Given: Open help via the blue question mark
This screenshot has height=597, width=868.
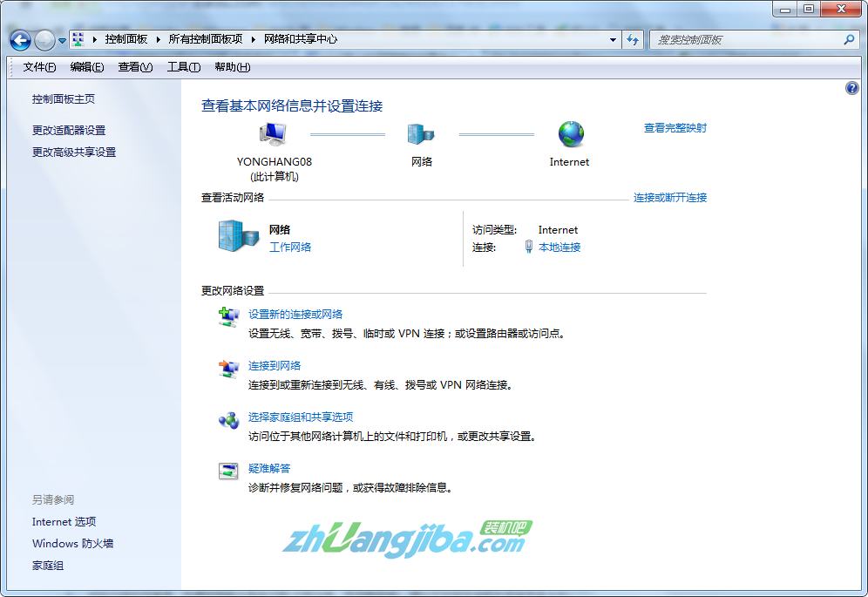Looking at the screenshot, I should [x=852, y=88].
